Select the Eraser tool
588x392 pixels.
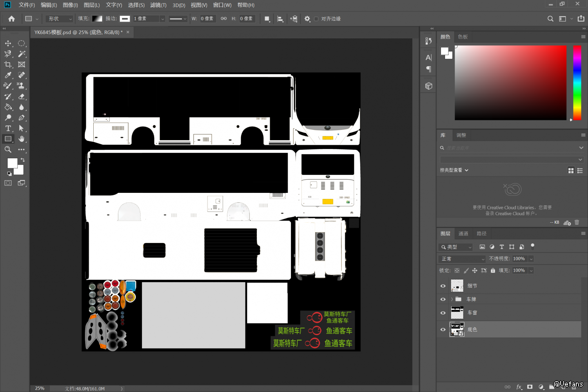click(x=22, y=96)
